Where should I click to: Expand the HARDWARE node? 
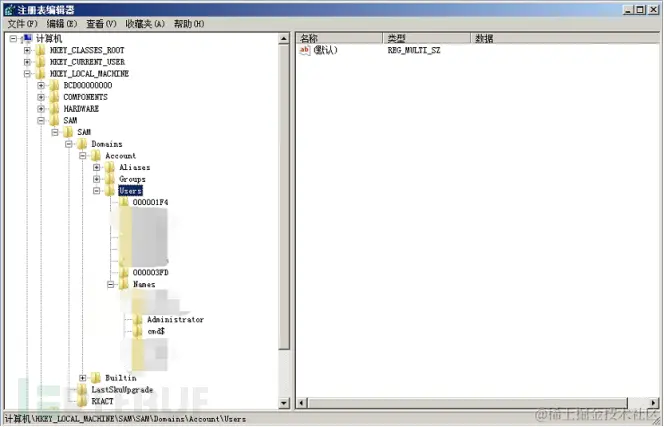tap(41, 109)
